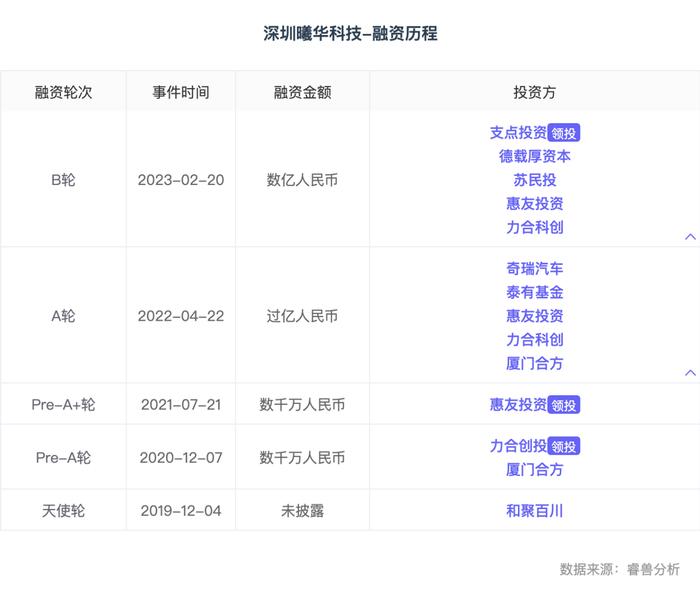Open 德载厚资本 investor link

[x=535, y=156]
